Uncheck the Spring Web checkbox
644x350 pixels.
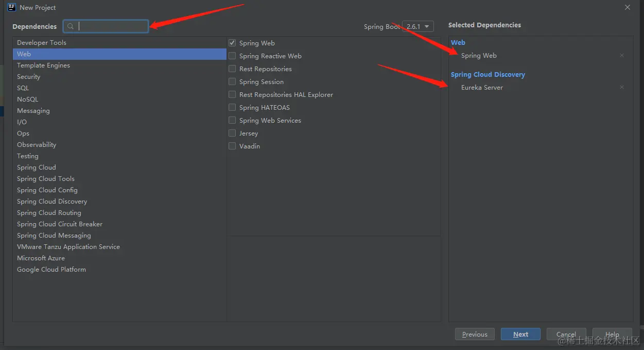232,43
